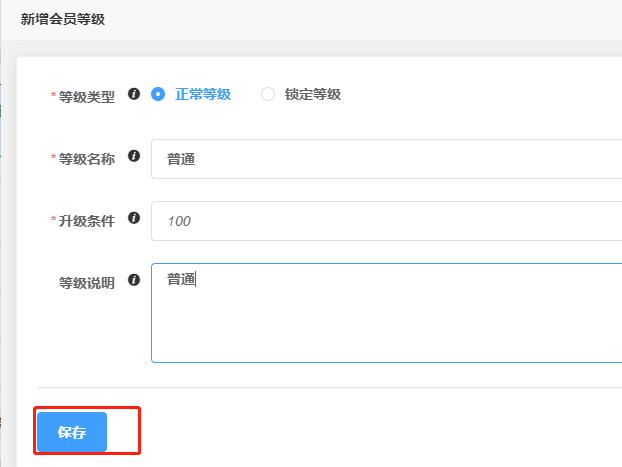Select the 锁定等级 radio circle
Screen dimensions: 622x467
tap(268, 94)
